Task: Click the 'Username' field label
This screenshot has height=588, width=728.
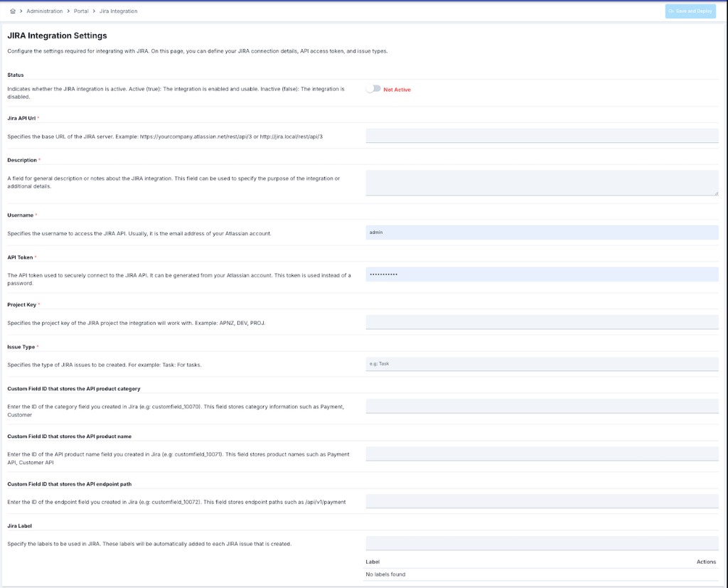Action: 21,215
